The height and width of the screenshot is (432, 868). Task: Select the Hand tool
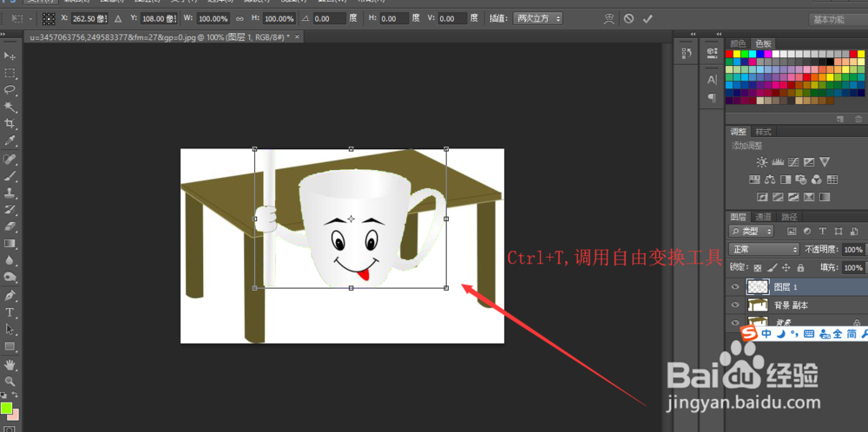click(10, 364)
